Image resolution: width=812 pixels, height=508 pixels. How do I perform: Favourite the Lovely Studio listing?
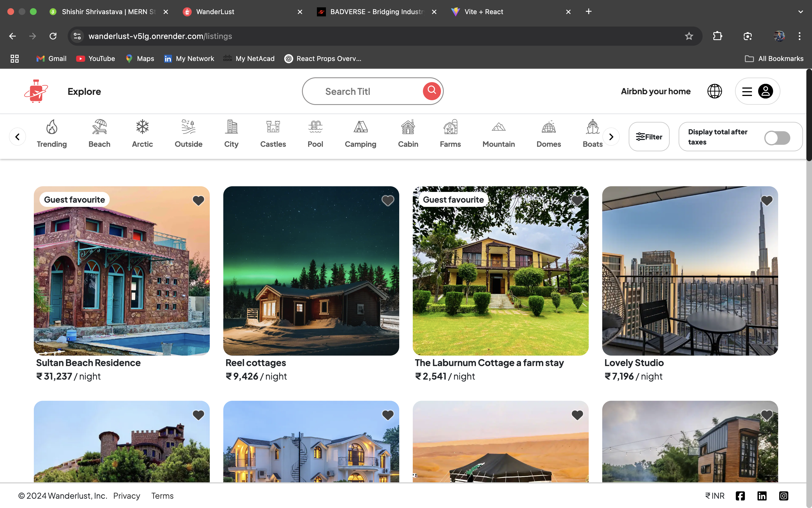pos(767,201)
